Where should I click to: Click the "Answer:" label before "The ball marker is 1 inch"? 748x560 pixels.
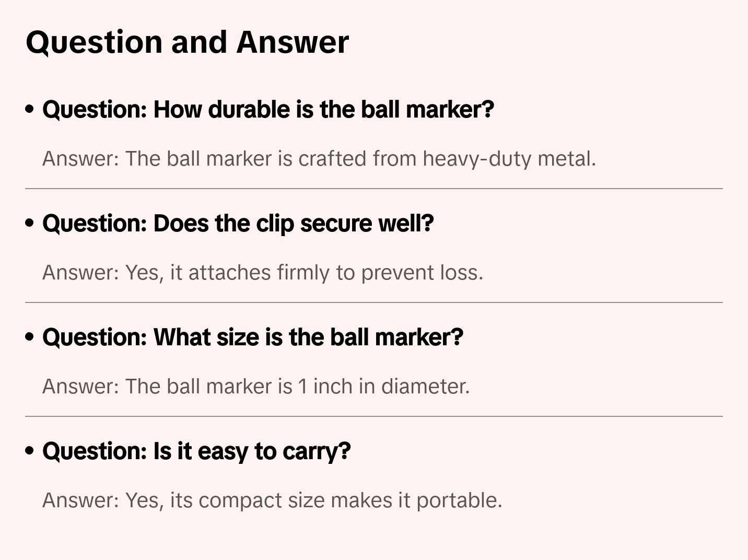81,387
